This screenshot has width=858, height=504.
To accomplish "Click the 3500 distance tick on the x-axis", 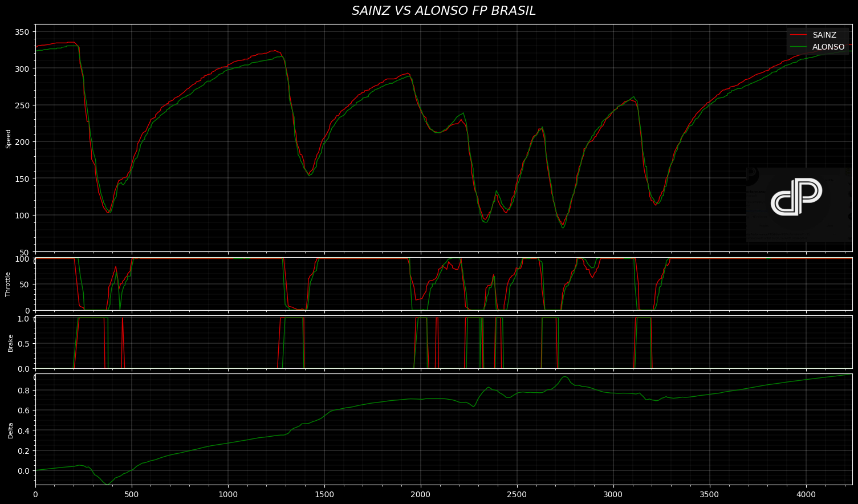I will 710,494.
